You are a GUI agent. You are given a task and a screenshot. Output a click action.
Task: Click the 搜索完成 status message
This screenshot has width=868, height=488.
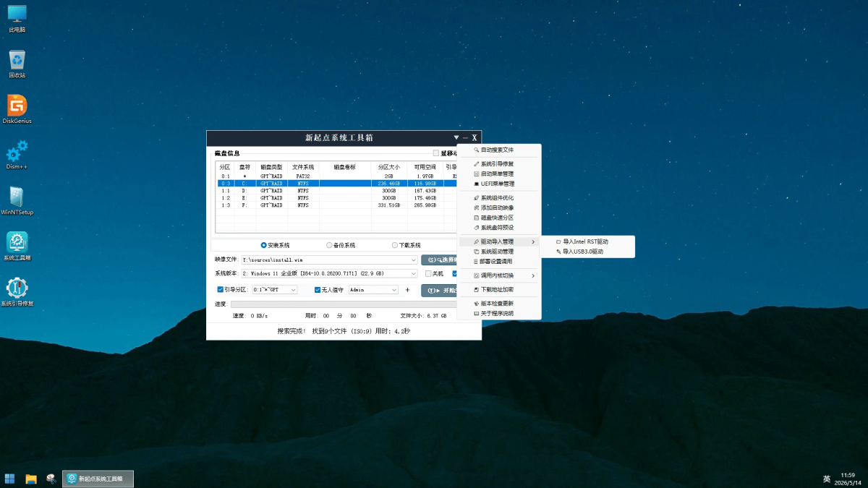(344, 331)
